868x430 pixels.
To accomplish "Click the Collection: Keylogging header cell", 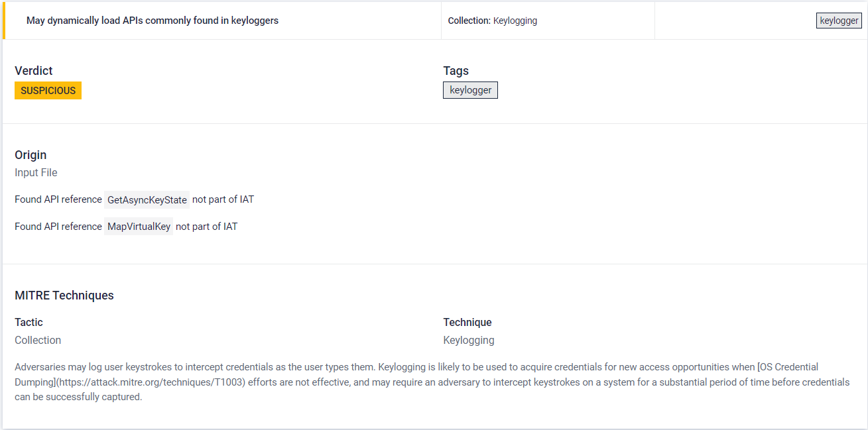I will [x=492, y=21].
